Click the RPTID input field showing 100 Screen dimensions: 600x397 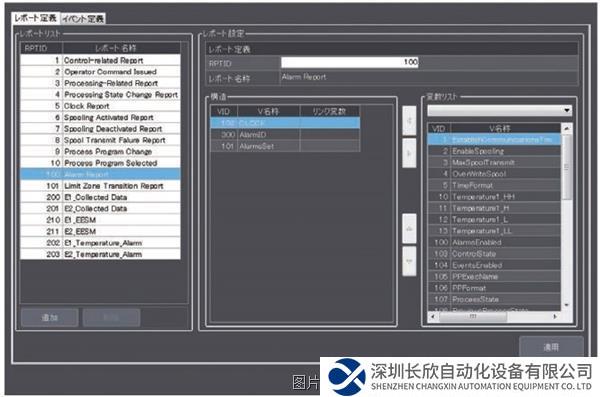(350, 62)
